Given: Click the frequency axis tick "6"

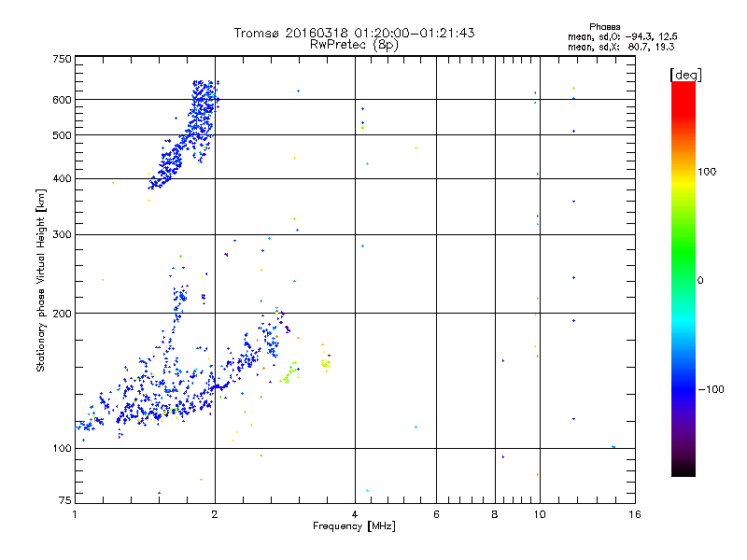Looking at the screenshot, I should [x=436, y=514].
